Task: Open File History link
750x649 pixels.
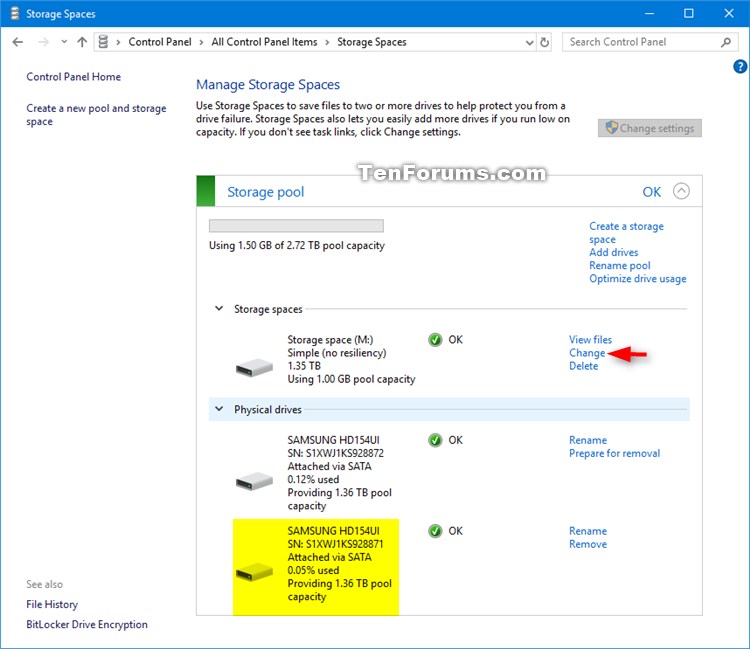Action: pyautogui.click(x=52, y=605)
